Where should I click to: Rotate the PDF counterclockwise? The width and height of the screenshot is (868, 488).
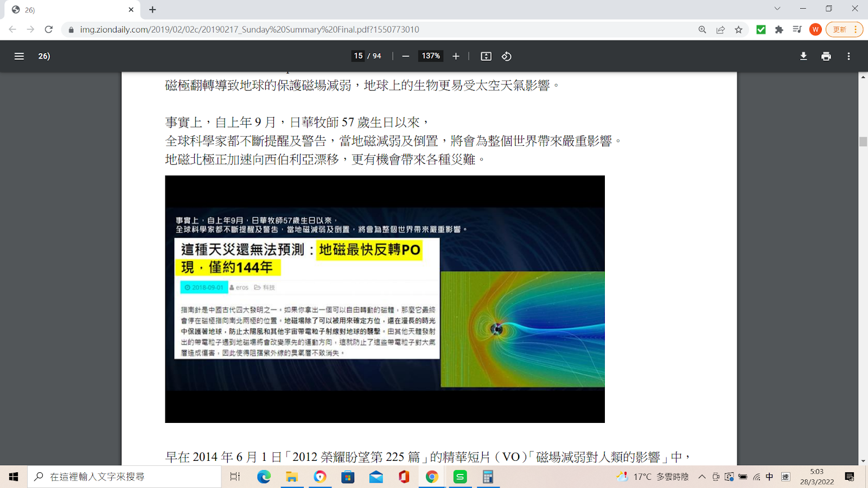[x=506, y=56]
